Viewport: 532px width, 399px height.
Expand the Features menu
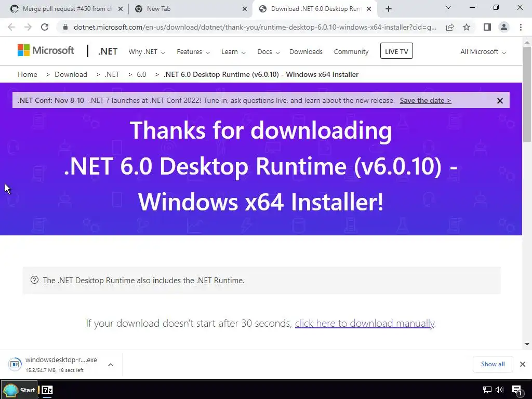tap(193, 52)
